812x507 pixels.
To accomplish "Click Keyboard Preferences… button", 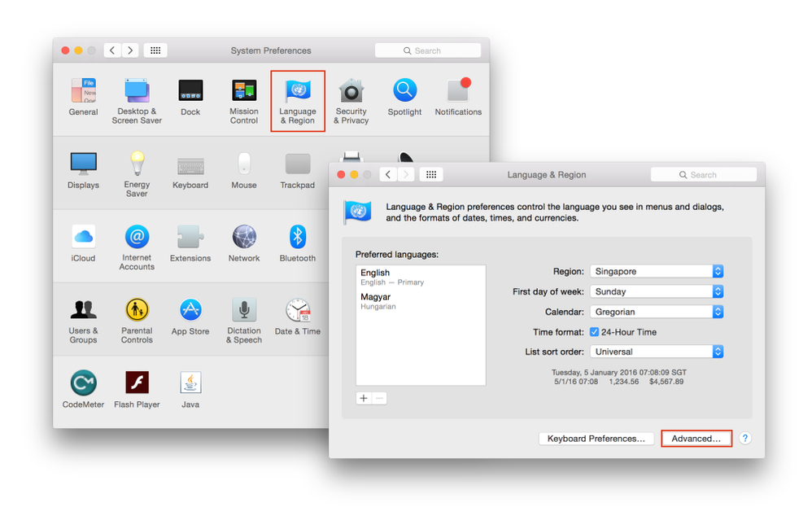I will tap(596, 439).
